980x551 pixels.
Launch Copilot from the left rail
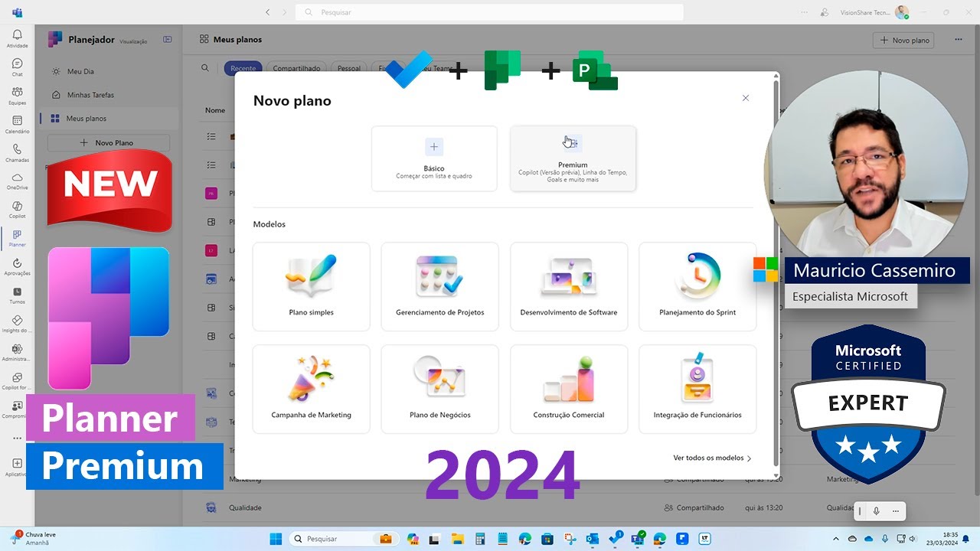click(x=17, y=209)
